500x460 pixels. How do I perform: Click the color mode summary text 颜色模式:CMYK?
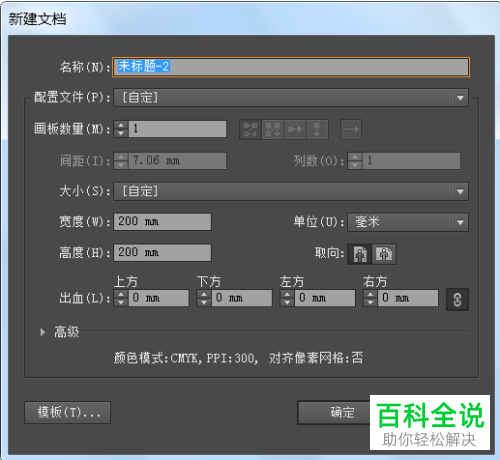point(155,358)
